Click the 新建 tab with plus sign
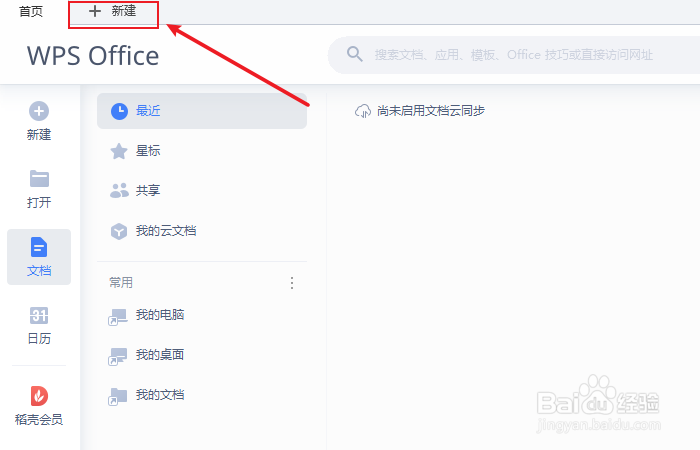 click(113, 11)
